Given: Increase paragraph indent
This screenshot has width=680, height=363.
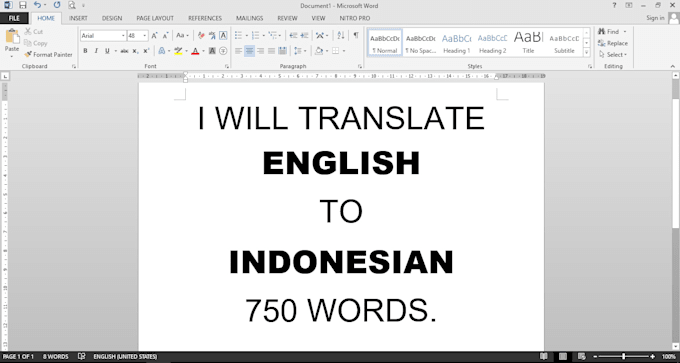Looking at the screenshot, I should [304, 36].
